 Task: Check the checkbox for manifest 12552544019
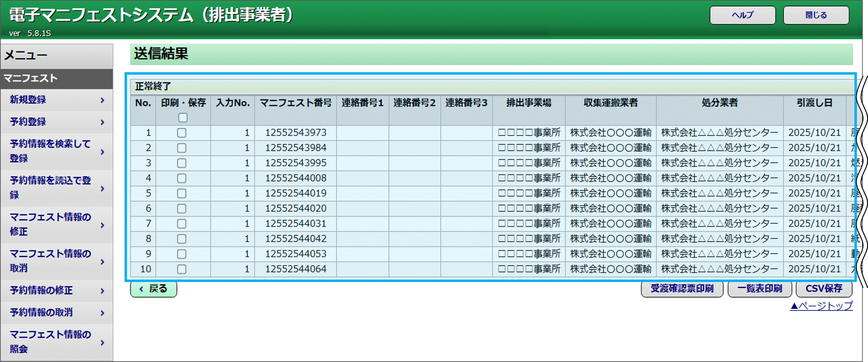point(182,193)
